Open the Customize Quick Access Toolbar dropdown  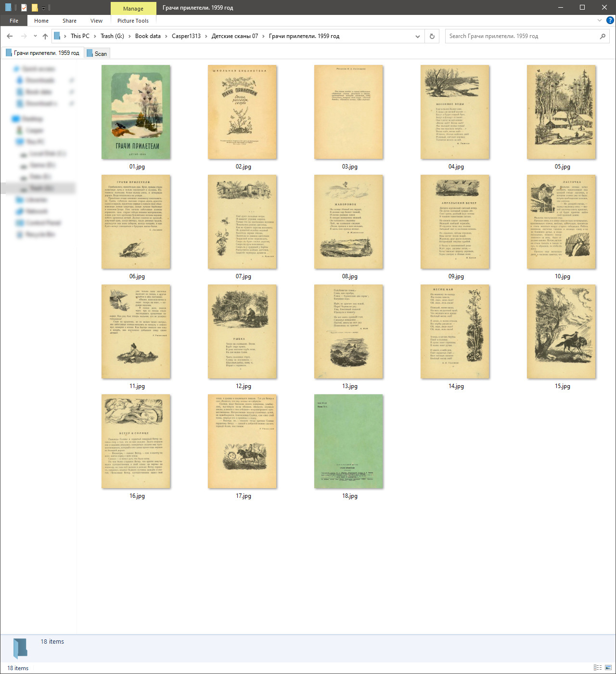[43, 8]
